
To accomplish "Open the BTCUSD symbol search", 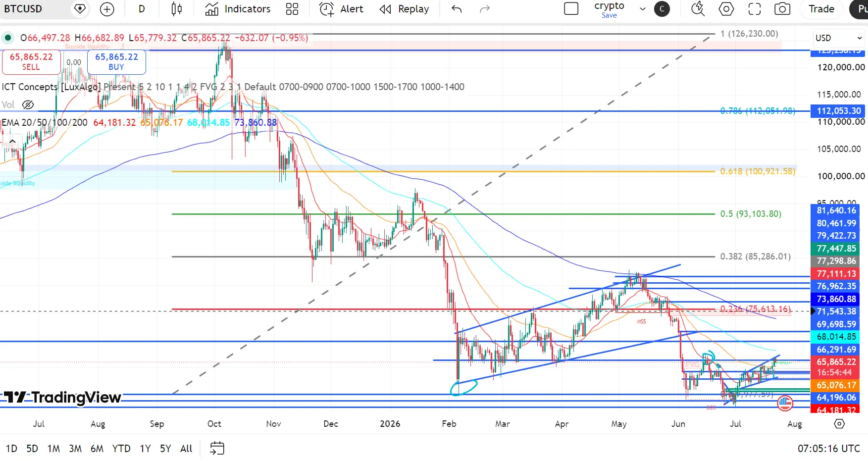I will tap(23, 9).
